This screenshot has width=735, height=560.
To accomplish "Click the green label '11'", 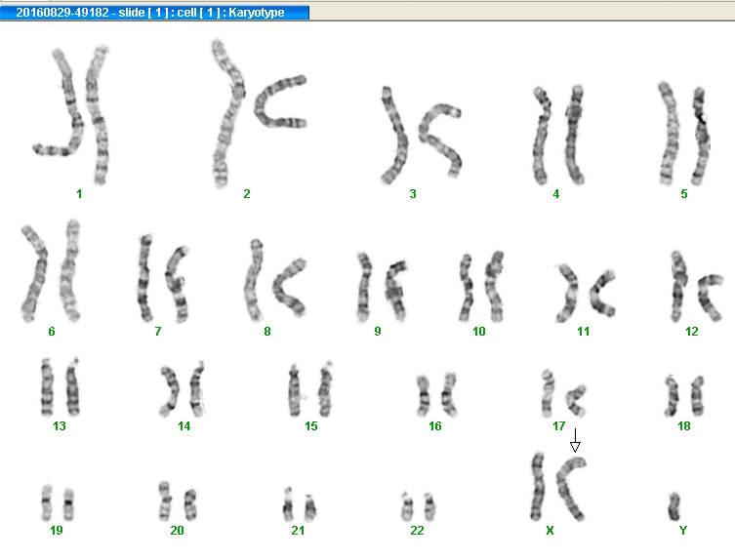I will click(583, 332).
